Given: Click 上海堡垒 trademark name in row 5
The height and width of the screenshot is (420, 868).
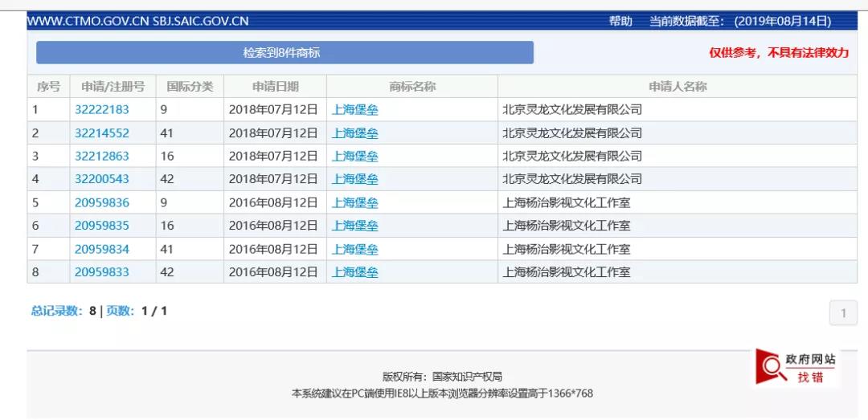Looking at the screenshot, I should point(354,202).
